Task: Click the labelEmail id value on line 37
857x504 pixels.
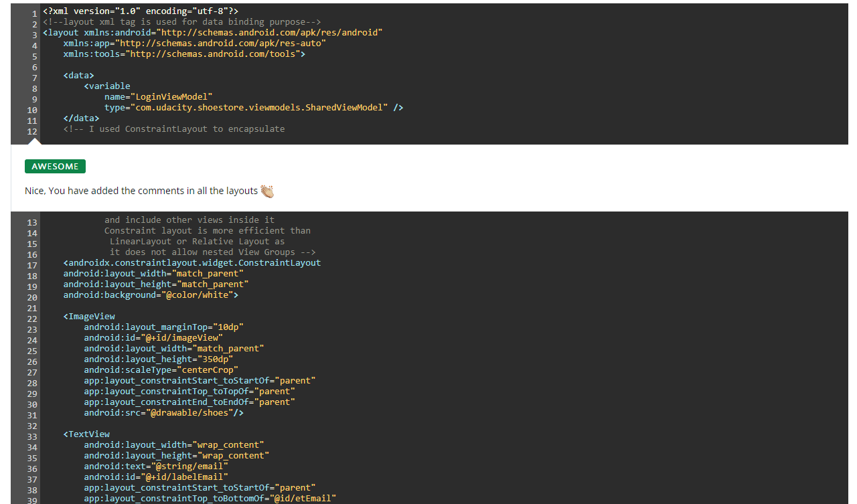Action: [x=187, y=477]
